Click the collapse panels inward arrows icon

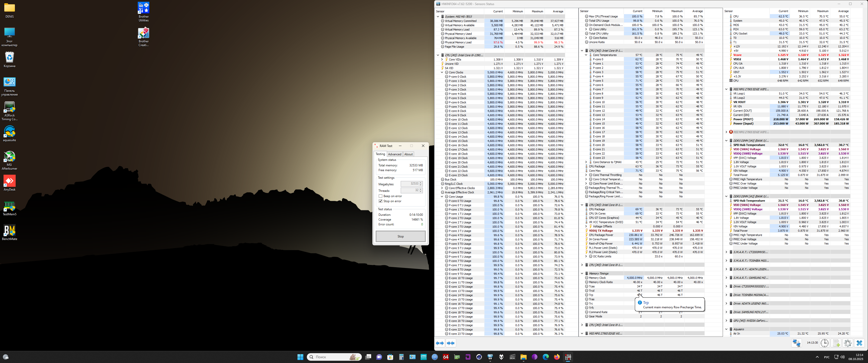[x=451, y=343]
